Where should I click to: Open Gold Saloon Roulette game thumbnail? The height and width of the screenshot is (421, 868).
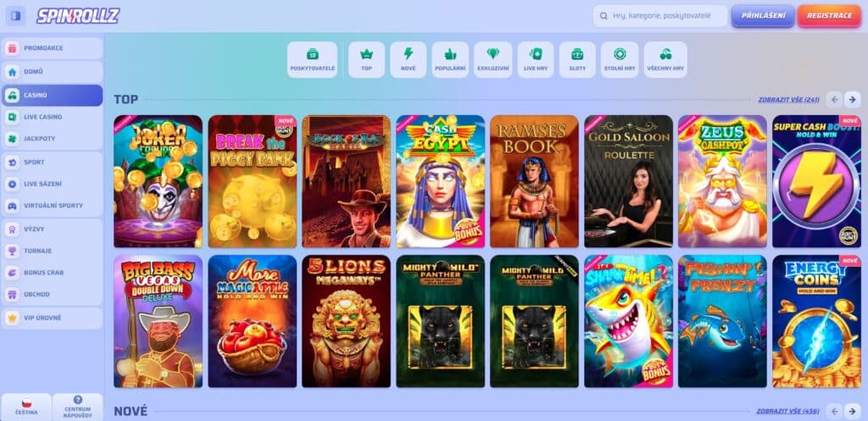tap(628, 181)
